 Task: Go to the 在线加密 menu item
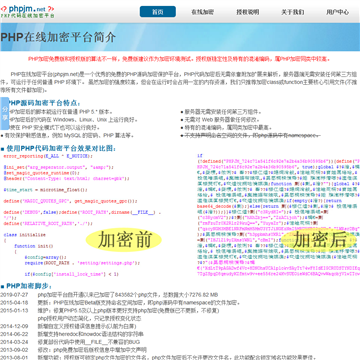coord(203,12)
